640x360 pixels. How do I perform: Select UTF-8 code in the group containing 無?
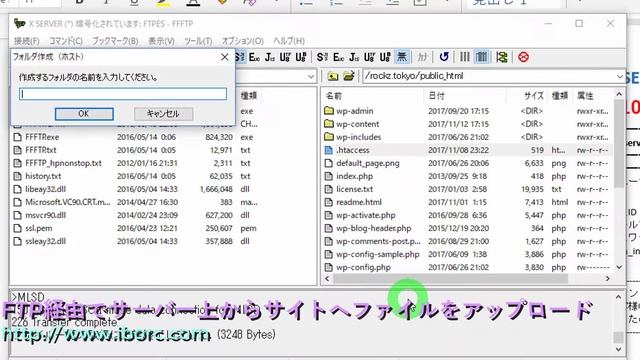369,57
